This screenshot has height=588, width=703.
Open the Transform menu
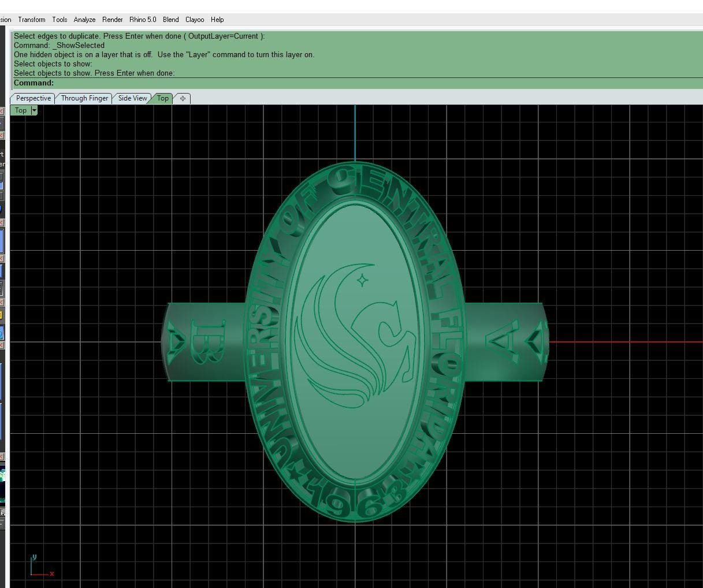32,20
